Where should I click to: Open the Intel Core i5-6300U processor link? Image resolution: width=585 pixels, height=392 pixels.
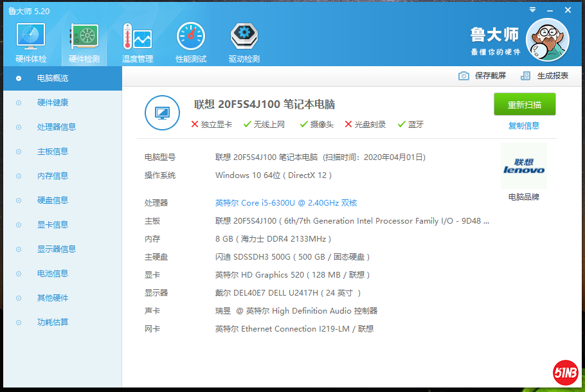pyautogui.click(x=286, y=203)
